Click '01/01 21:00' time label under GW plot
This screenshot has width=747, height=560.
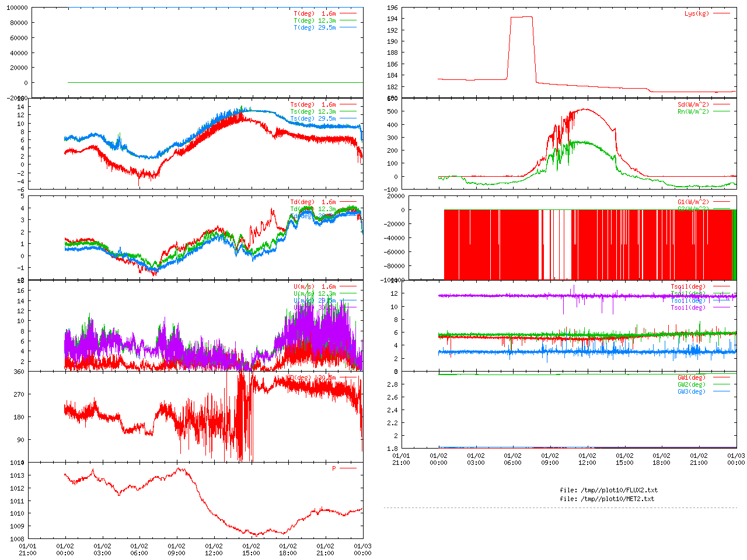pos(401,459)
